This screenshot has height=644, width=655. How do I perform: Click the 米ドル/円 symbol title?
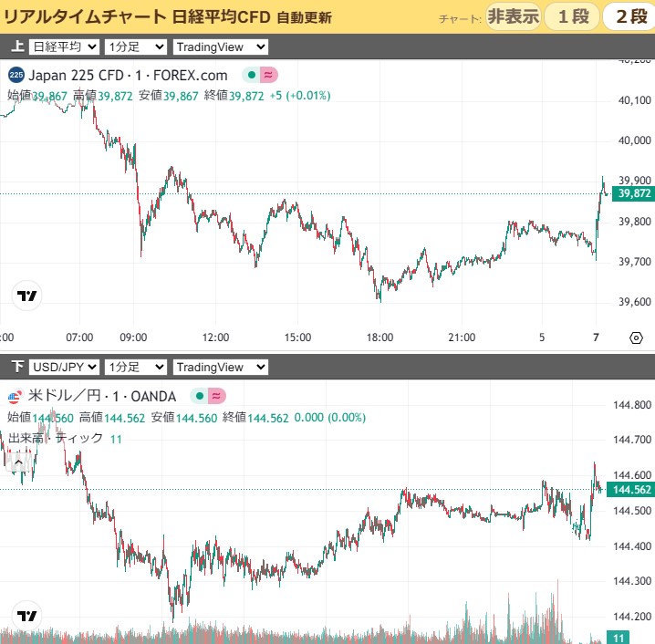coord(103,396)
